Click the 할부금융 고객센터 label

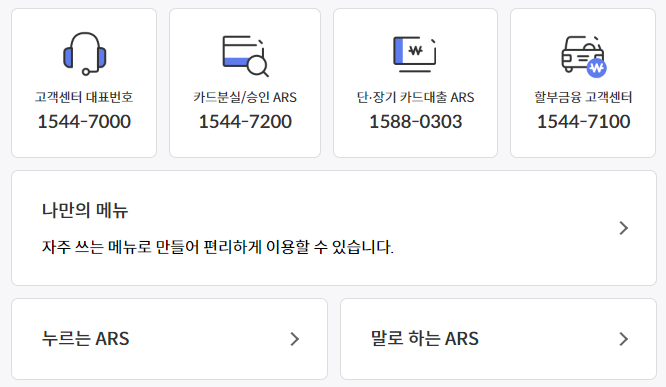(x=583, y=97)
